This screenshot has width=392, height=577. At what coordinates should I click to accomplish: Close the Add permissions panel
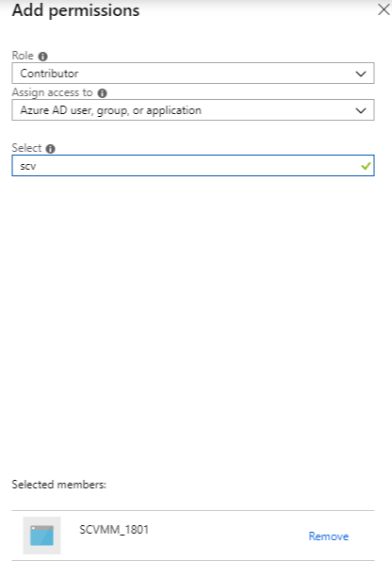tap(384, 9)
